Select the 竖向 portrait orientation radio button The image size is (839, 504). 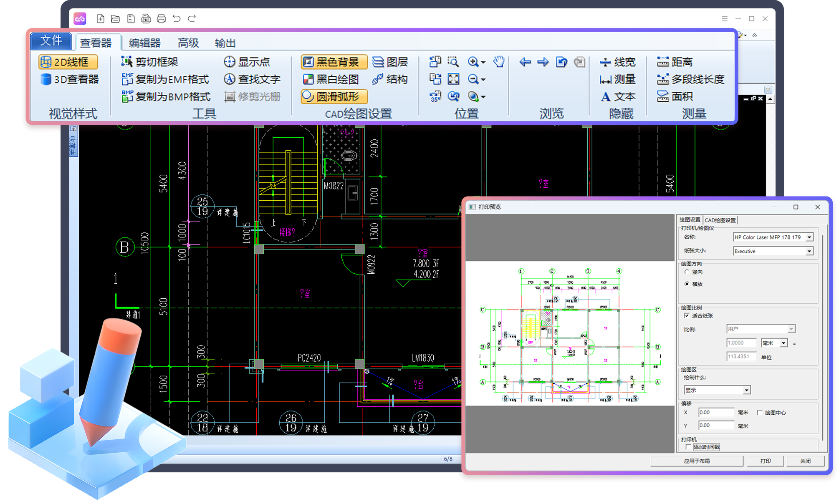tap(687, 272)
